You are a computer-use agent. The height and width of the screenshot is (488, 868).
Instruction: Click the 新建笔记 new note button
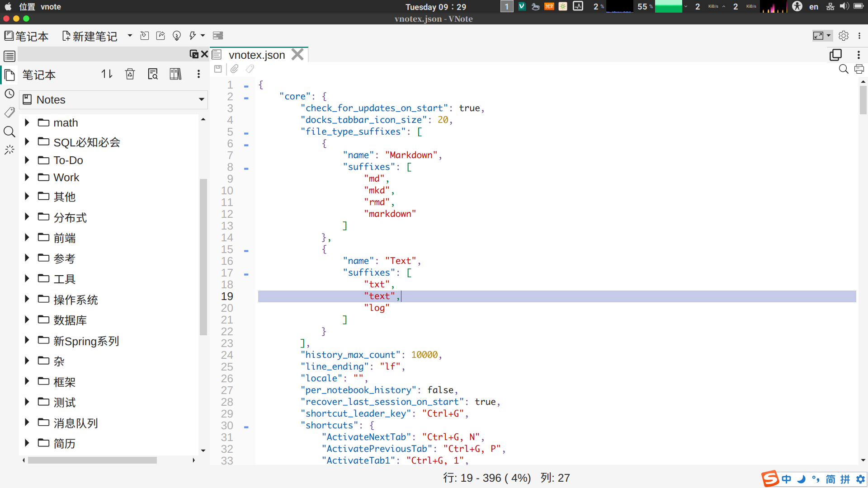pyautogui.click(x=90, y=36)
